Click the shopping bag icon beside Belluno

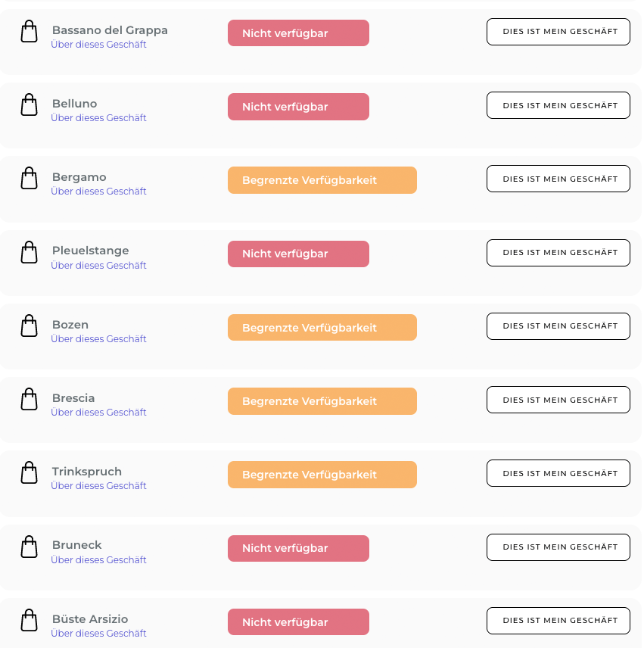[x=29, y=104]
